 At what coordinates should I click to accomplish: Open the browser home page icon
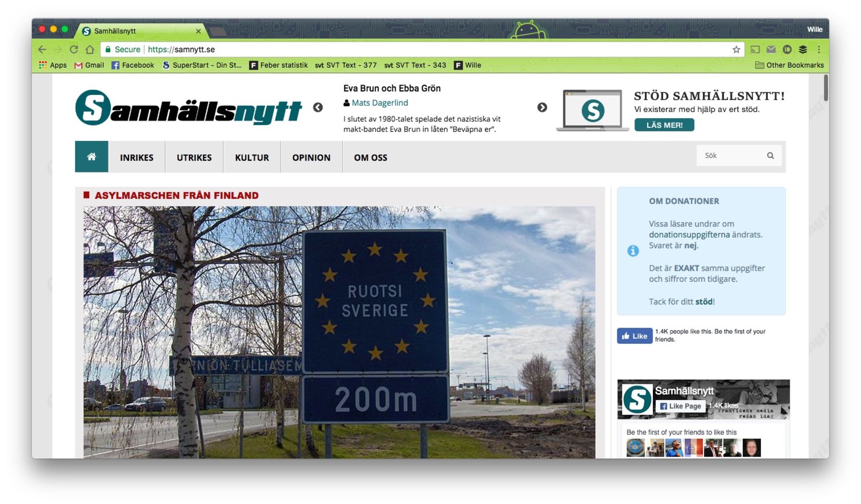(x=90, y=49)
